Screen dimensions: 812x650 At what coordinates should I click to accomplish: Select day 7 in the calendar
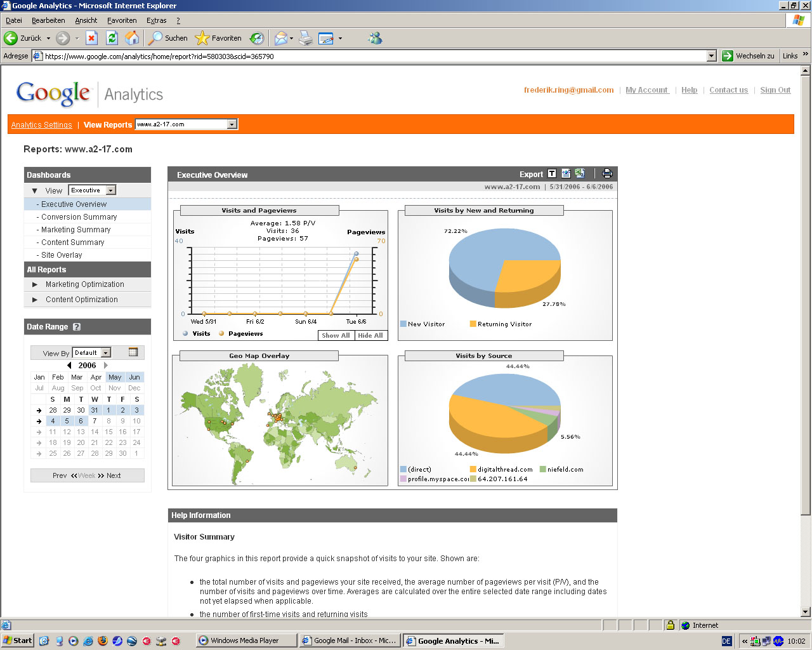(x=95, y=421)
